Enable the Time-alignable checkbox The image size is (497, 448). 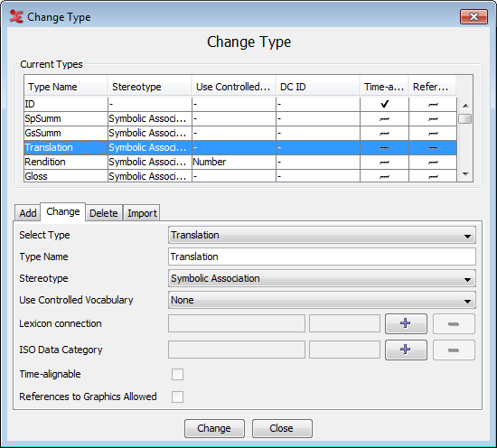point(177,374)
